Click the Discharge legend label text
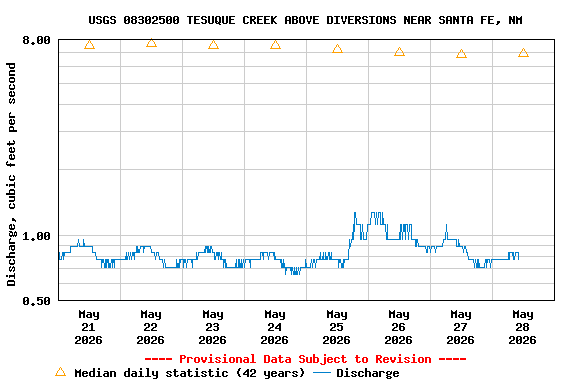 click(368, 373)
